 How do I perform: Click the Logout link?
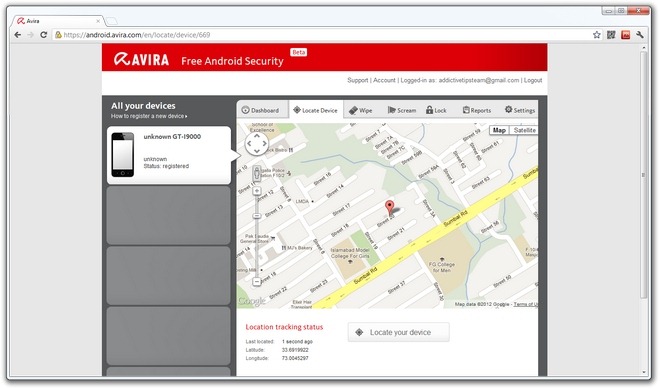coord(533,80)
